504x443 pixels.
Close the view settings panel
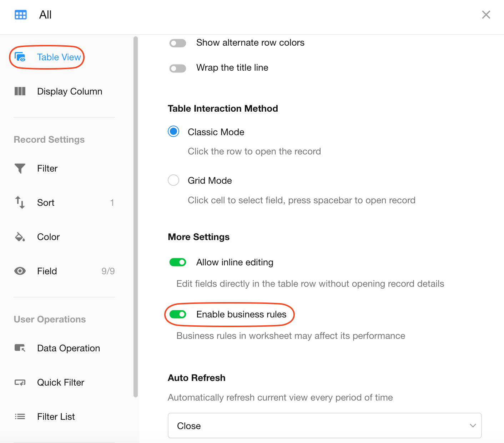(x=486, y=15)
